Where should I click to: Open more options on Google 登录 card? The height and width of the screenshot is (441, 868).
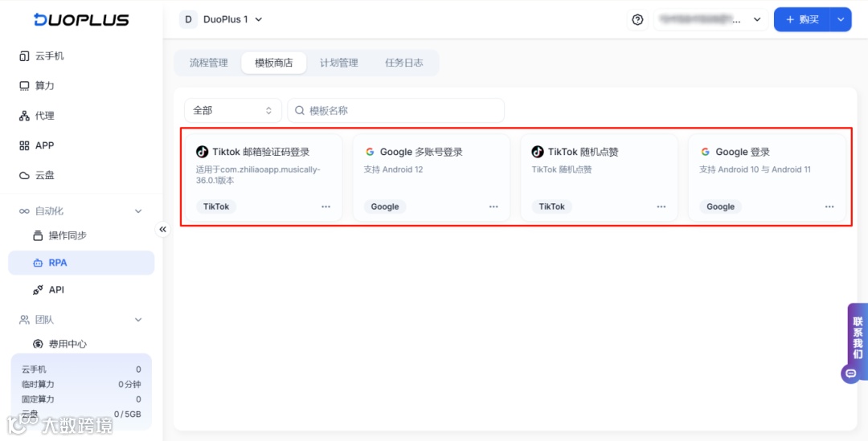(829, 206)
